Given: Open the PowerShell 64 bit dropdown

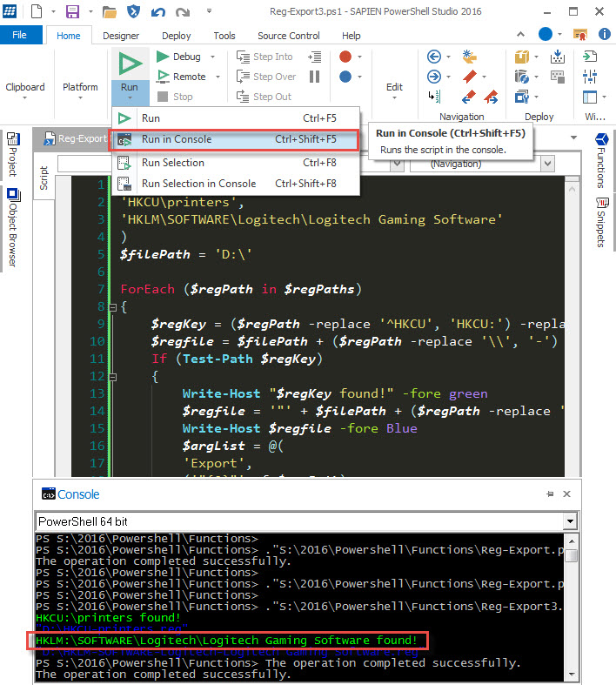Looking at the screenshot, I should [x=569, y=521].
